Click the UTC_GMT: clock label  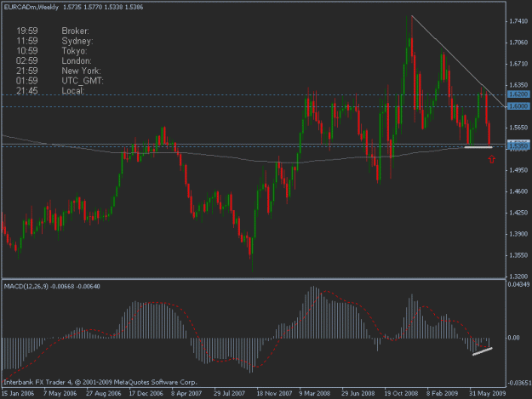point(83,81)
